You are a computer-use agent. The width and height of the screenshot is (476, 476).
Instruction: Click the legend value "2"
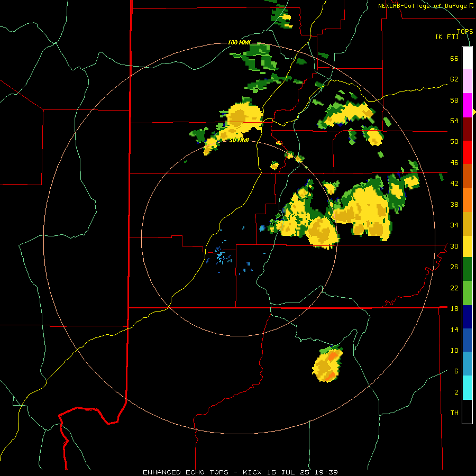pos(456,392)
